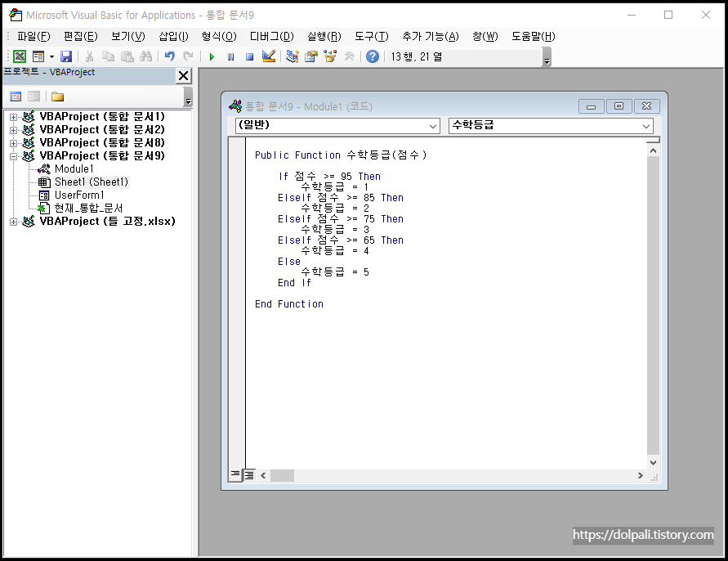Open the 삽입(I) menu

point(173,36)
